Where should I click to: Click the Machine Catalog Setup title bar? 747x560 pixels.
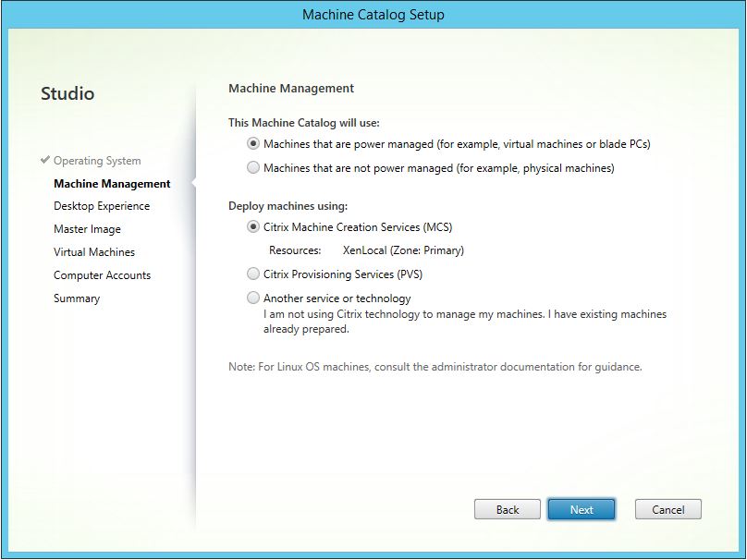pos(373,14)
